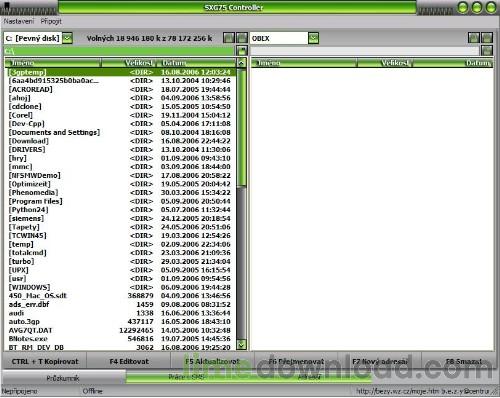Click the CTRL + T Kopírovat button
This screenshot has height=398, width=500.
coord(45,361)
